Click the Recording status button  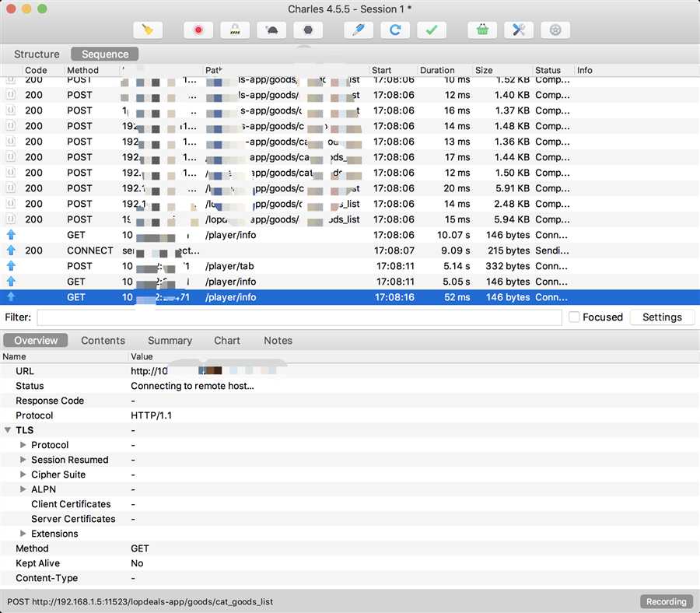coord(666,601)
